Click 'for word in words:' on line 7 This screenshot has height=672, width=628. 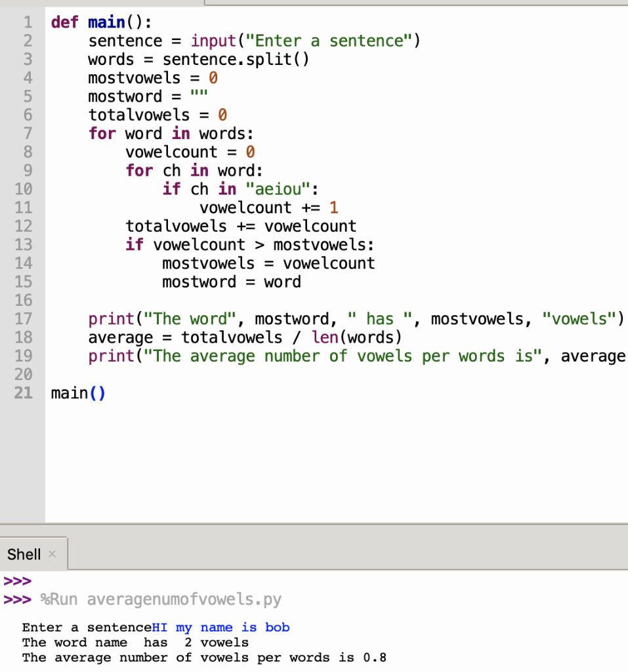[171, 133]
